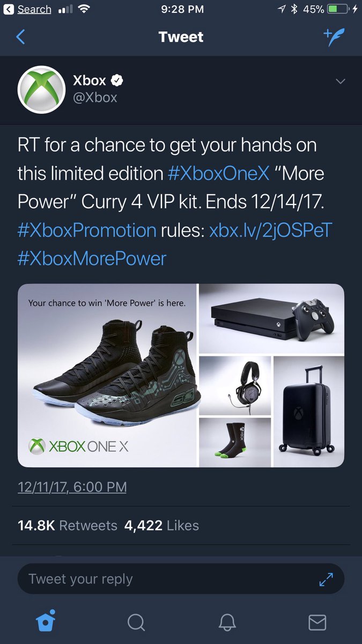
Task: Open the xbx.lv/2jOSPeT rules link
Action: [271, 230]
